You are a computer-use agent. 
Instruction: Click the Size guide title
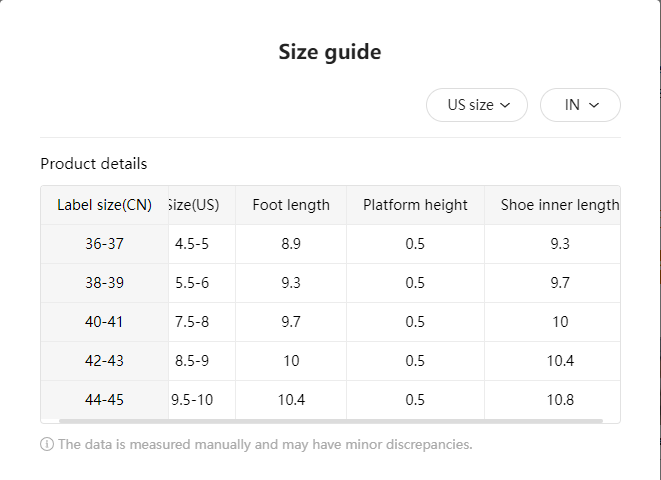(x=330, y=52)
